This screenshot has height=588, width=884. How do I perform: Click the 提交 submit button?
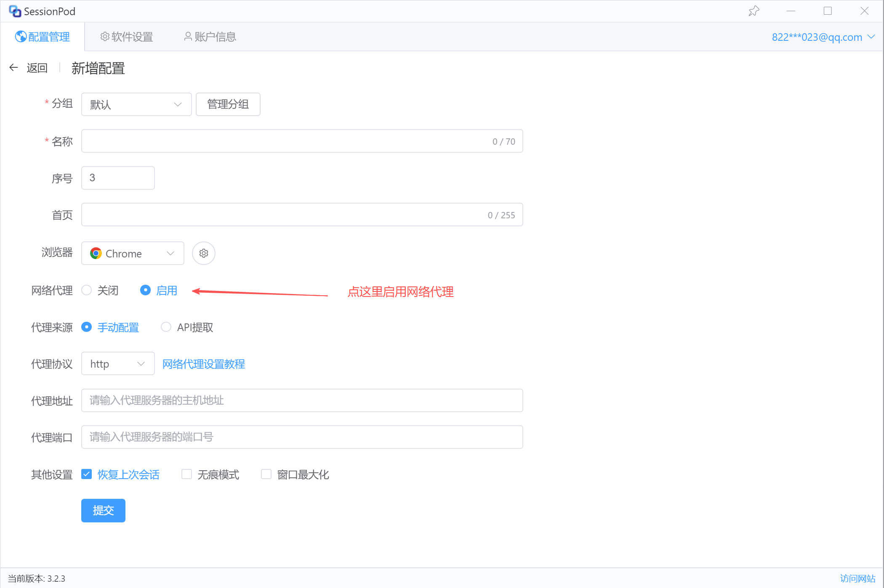(103, 510)
